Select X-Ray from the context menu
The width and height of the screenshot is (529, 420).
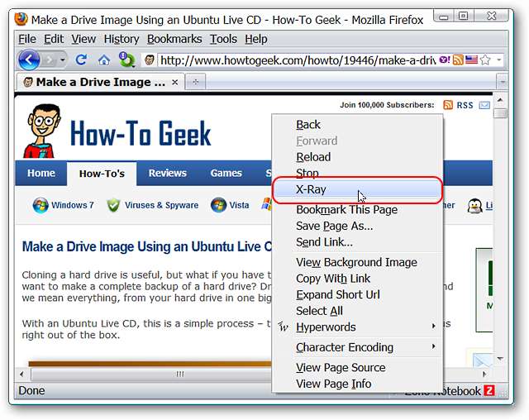312,189
